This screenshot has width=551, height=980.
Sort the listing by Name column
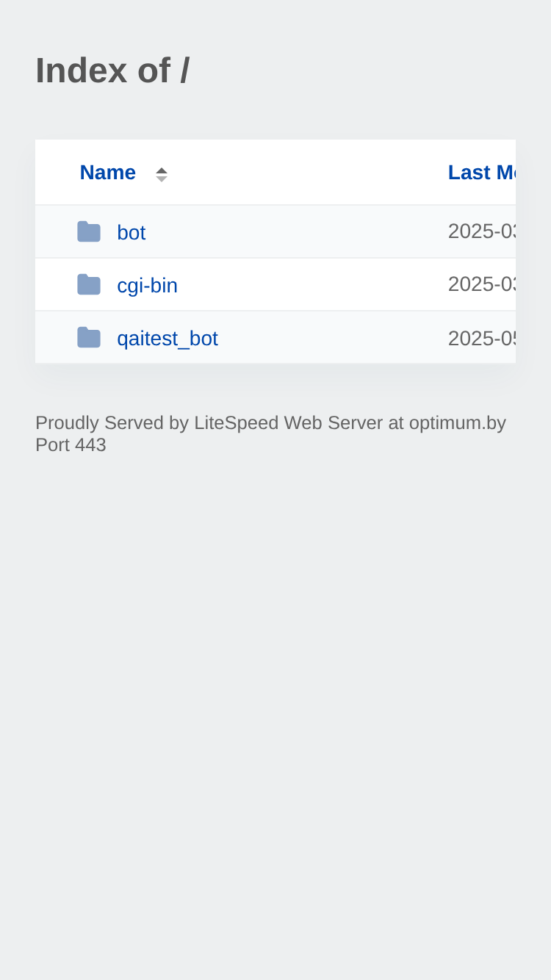pos(108,173)
